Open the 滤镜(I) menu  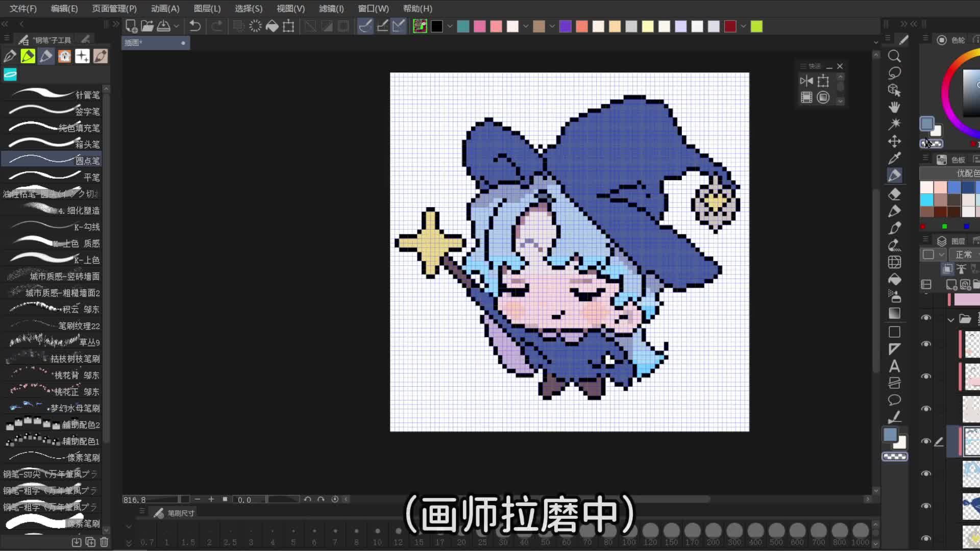pos(331,9)
